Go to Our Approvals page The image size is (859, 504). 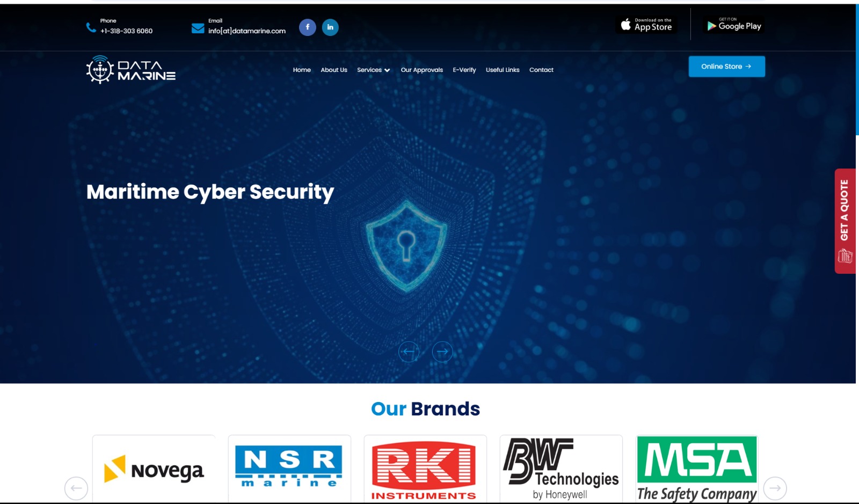click(x=422, y=70)
